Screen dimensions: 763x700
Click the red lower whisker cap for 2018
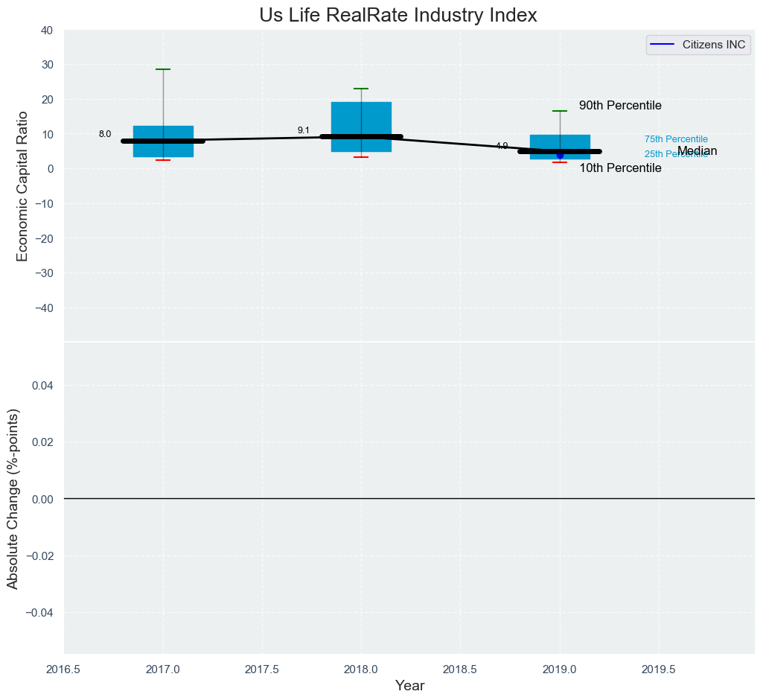pos(361,157)
